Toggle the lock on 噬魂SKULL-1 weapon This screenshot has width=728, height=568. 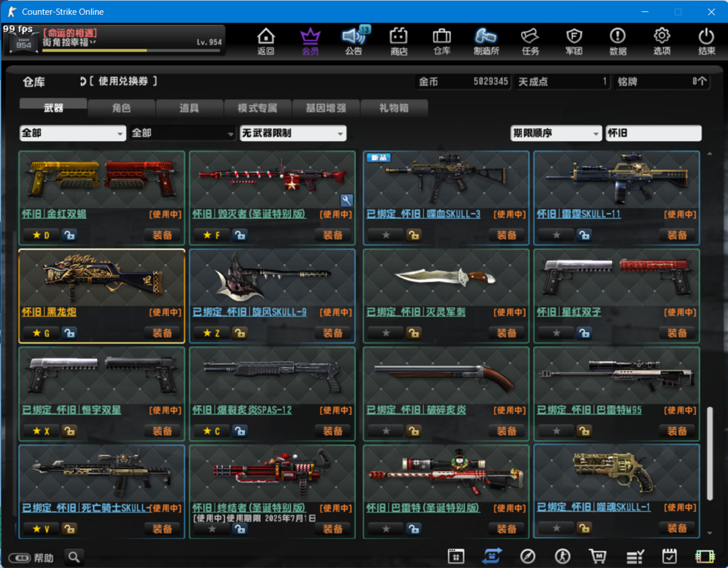click(584, 528)
